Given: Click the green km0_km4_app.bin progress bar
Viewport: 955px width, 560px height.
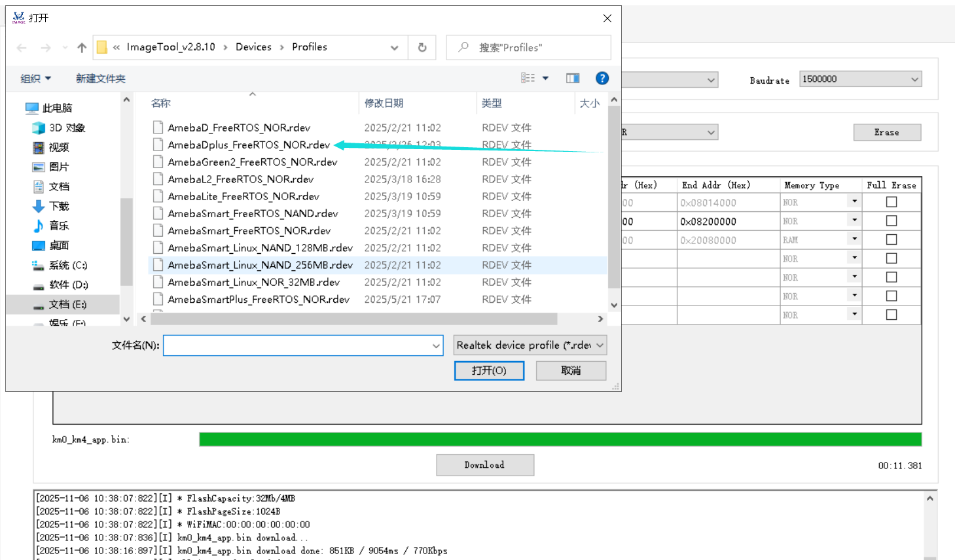Looking at the screenshot, I should click(560, 439).
